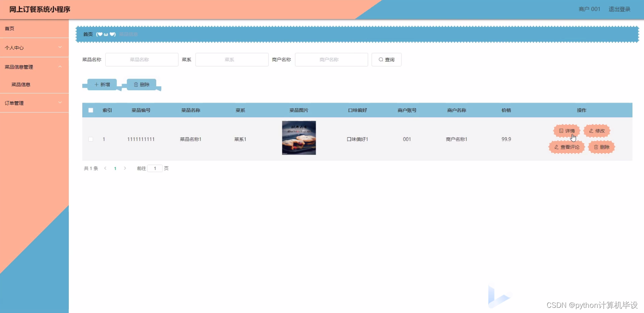Collapse the 菜品信息管理 sidebar menu
Viewport: 644px width, 313px height.
(34, 67)
